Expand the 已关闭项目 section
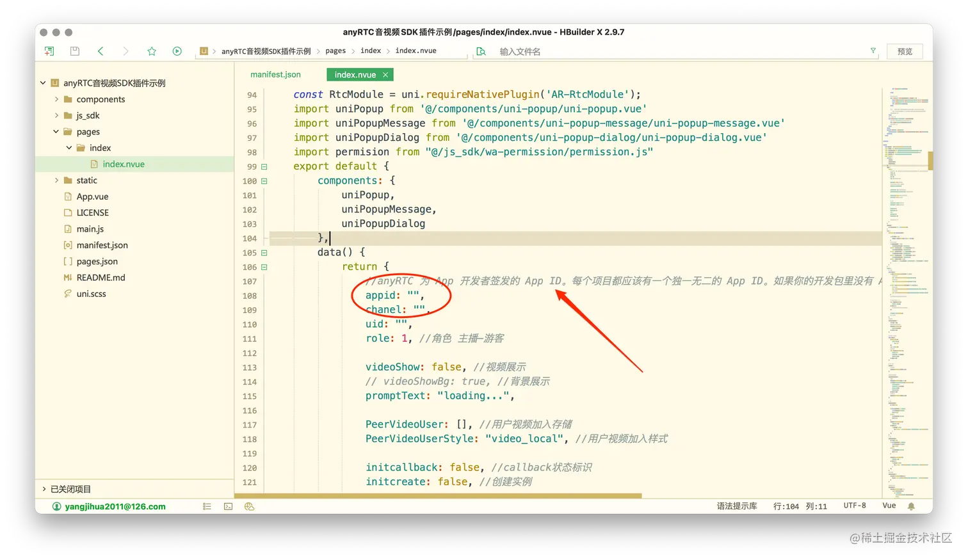This screenshot has width=968, height=560. pos(44,489)
